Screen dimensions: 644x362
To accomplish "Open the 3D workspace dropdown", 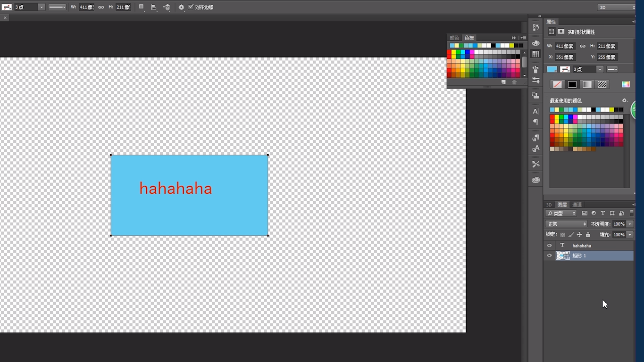I will click(616, 7).
